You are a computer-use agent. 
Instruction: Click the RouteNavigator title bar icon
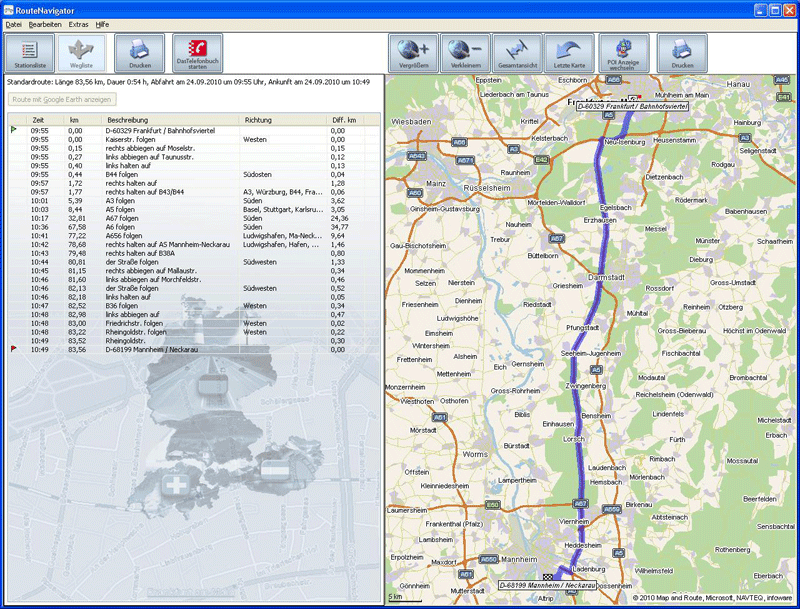pyautogui.click(x=8, y=10)
